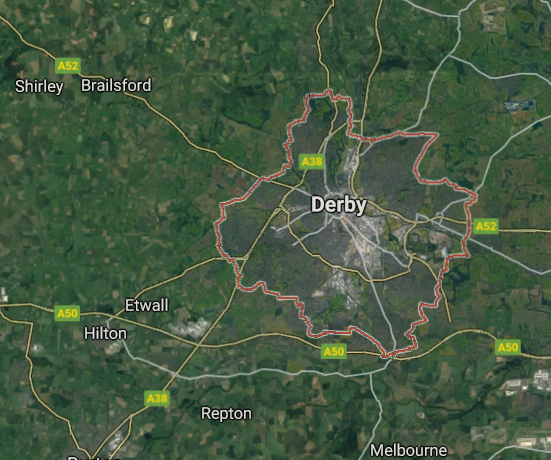Click the Repton place label
The width and height of the screenshot is (551, 460).
(x=226, y=414)
